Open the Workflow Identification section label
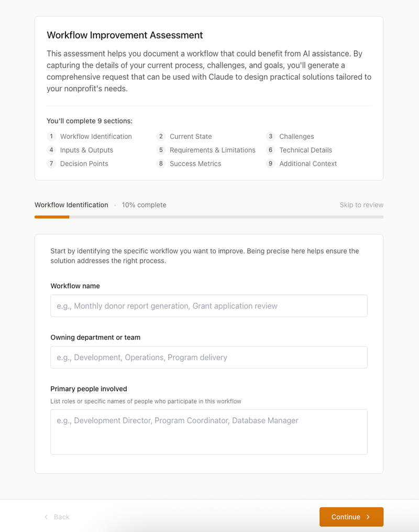 tap(95, 136)
